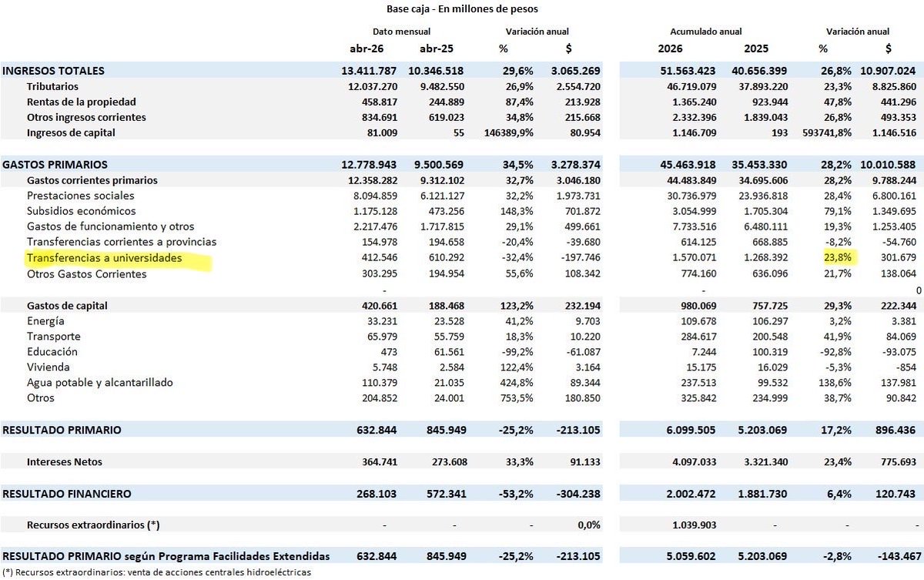Click the 593741,8% cell

pos(826,132)
